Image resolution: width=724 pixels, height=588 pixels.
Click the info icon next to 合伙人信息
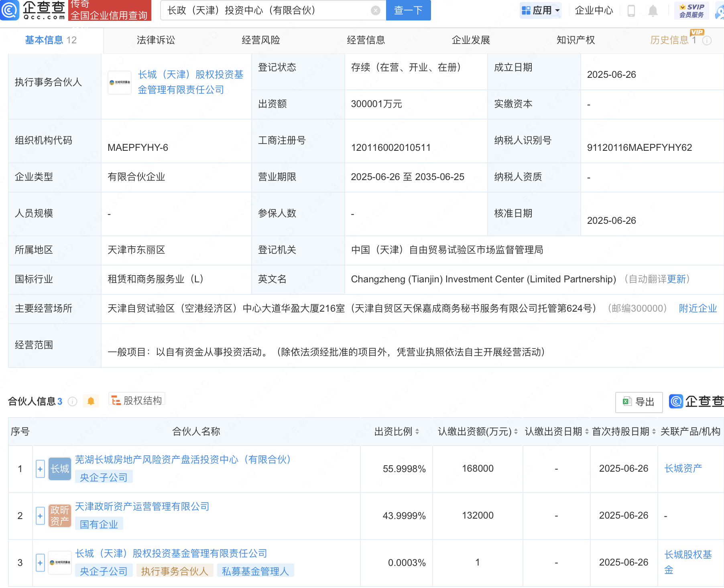point(73,401)
